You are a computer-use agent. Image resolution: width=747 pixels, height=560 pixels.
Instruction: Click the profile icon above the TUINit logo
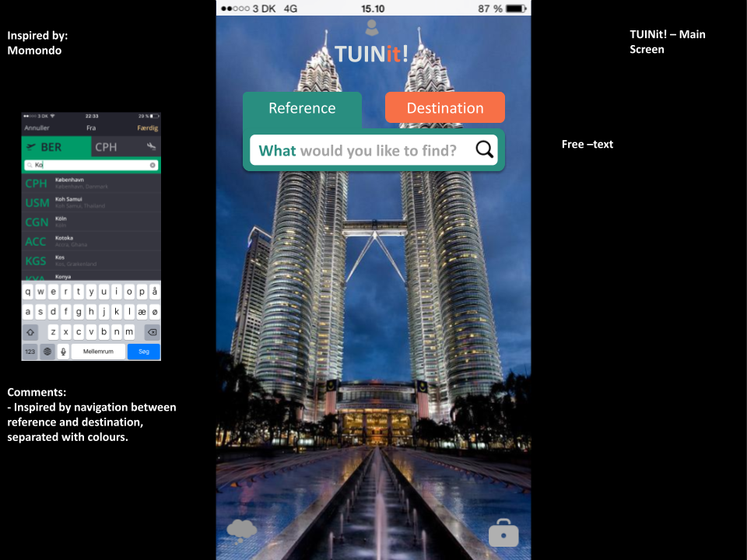(373, 28)
